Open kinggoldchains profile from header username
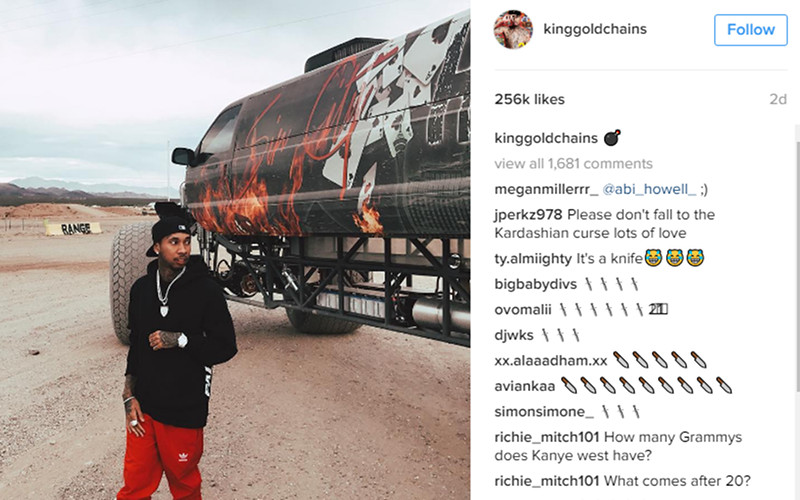Viewport: 800px width, 500px height. (x=595, y=29)
